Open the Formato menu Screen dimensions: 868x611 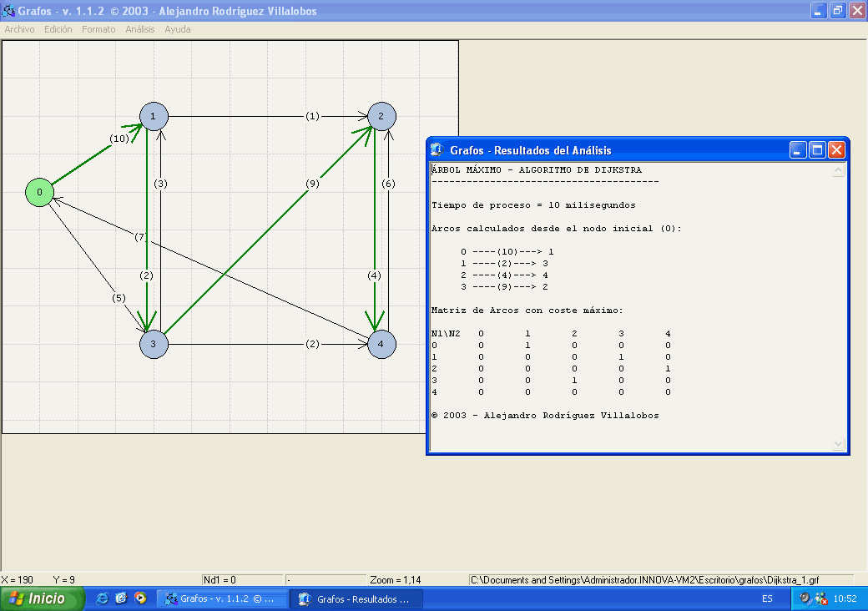pos(98,29)
